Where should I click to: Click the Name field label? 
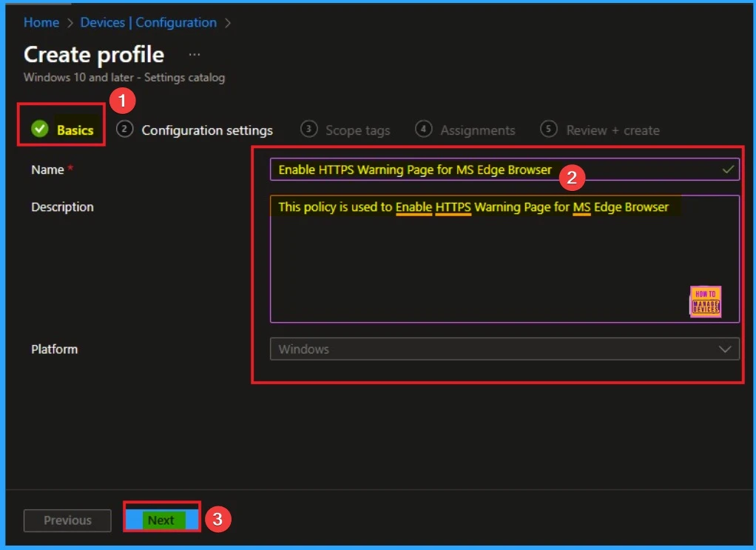(x=48, y=170)
